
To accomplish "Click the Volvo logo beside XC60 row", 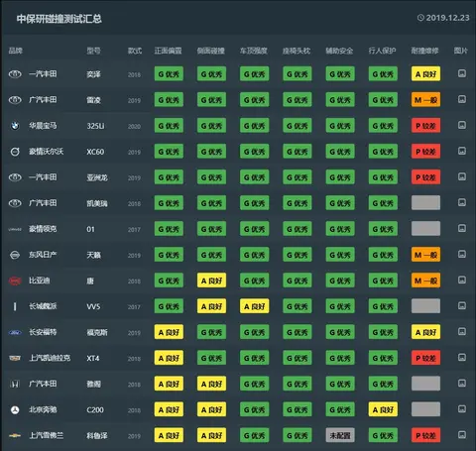I will tap(15, 152).
